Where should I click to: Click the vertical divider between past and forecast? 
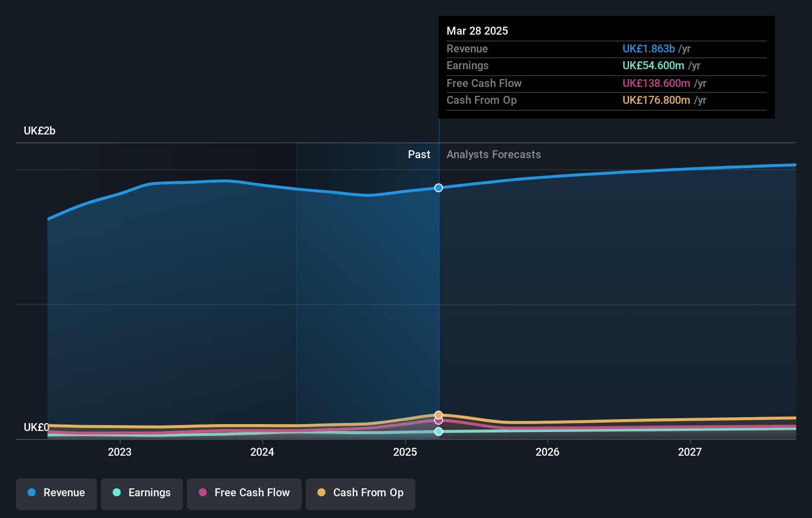pyautogui.click(x=438, y=297)
